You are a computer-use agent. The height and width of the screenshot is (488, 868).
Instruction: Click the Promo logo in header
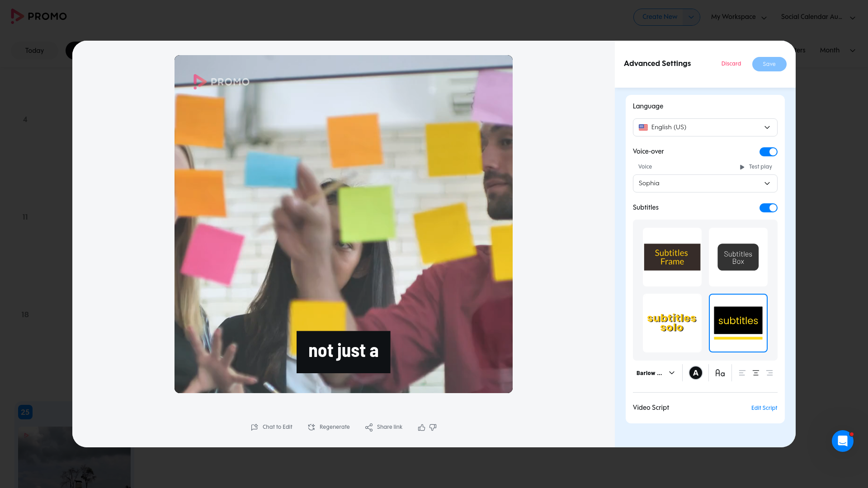[x=39, y=16]
